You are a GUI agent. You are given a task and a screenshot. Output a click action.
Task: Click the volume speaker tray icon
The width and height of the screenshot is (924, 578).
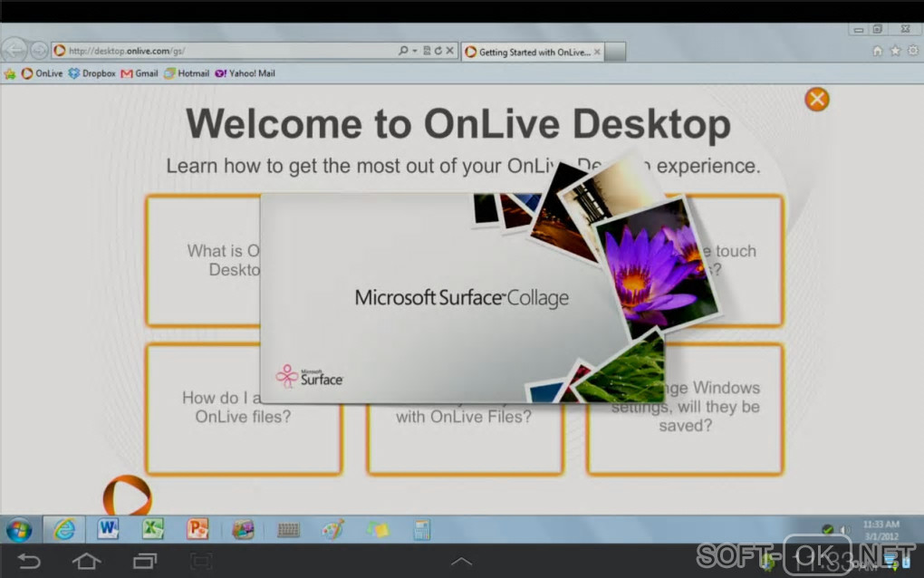tap(844, 530)
